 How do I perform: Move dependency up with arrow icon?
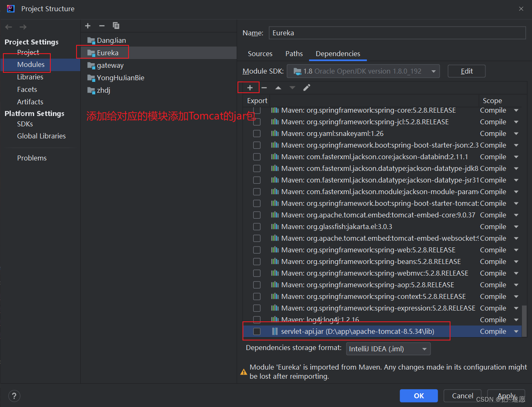click(x=278, y=88)
